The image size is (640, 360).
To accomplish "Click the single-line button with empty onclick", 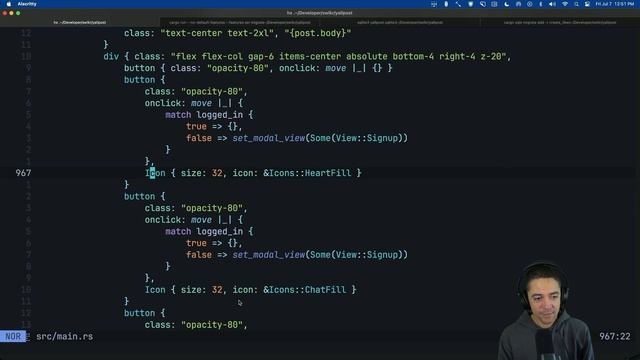I will coord(258,68).
